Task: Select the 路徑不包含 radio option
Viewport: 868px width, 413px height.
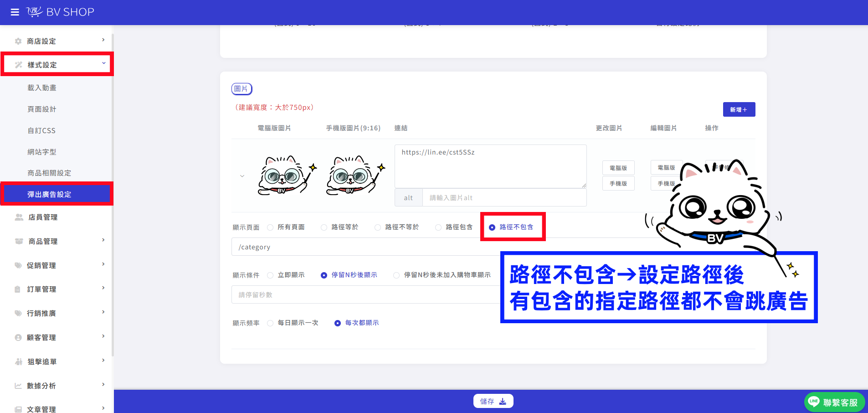Action: tap(492, 227)
